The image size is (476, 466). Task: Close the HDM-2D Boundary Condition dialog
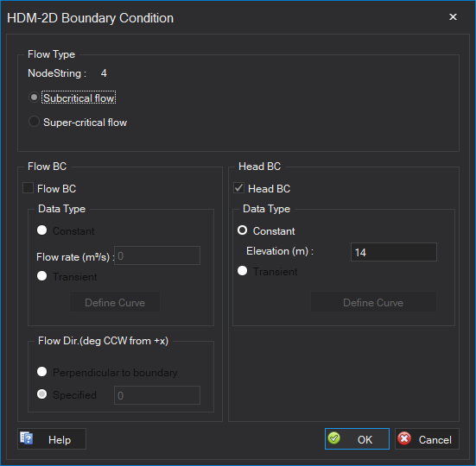(x=453, y=17)
